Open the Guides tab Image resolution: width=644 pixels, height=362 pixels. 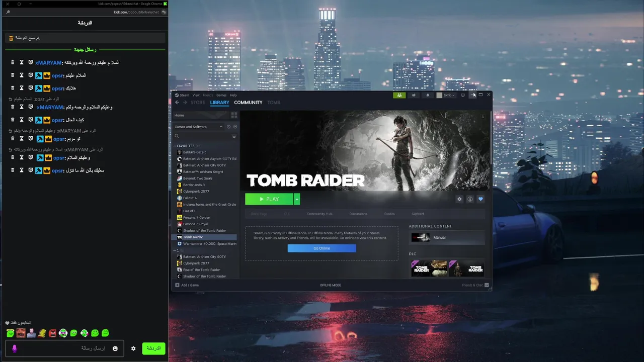pyautogui.click(x=389, y=214)
